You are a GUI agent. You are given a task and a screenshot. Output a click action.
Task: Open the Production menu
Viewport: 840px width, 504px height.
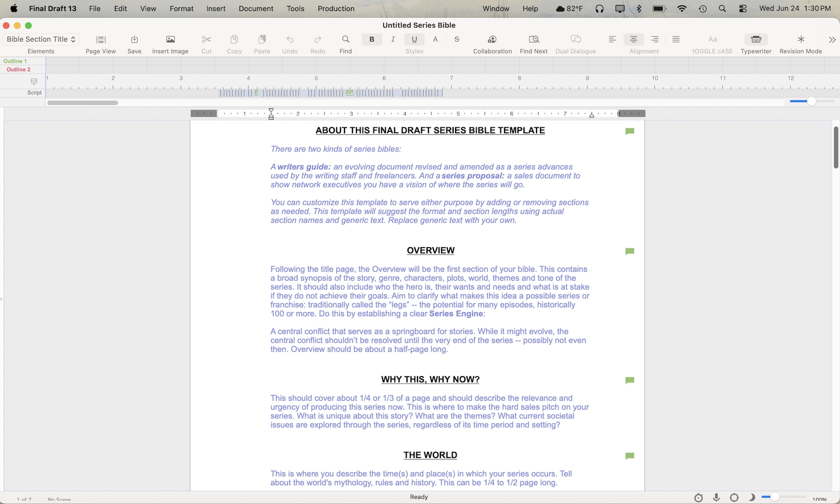coord(336,8)
